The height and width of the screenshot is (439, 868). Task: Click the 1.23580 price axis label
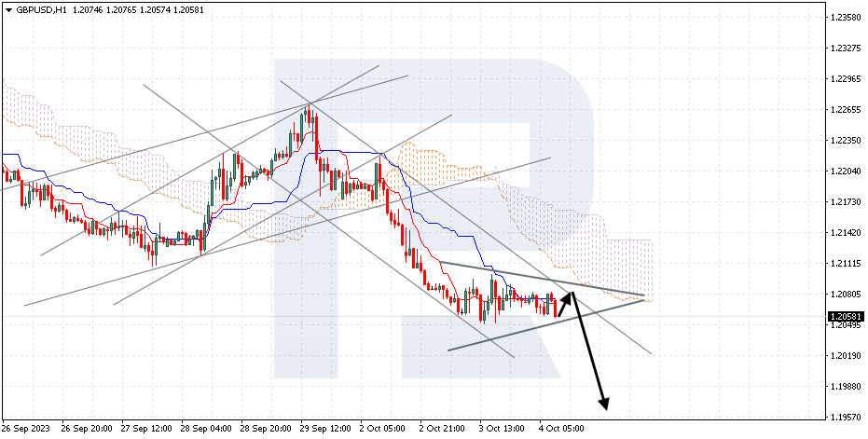point(845,18)
